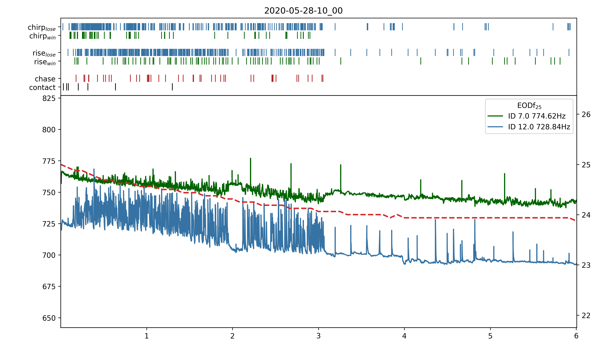Click the EODf25 legend title
This screenshot has width=607, height=364.
pyautogui.click(x=529, y=106)
